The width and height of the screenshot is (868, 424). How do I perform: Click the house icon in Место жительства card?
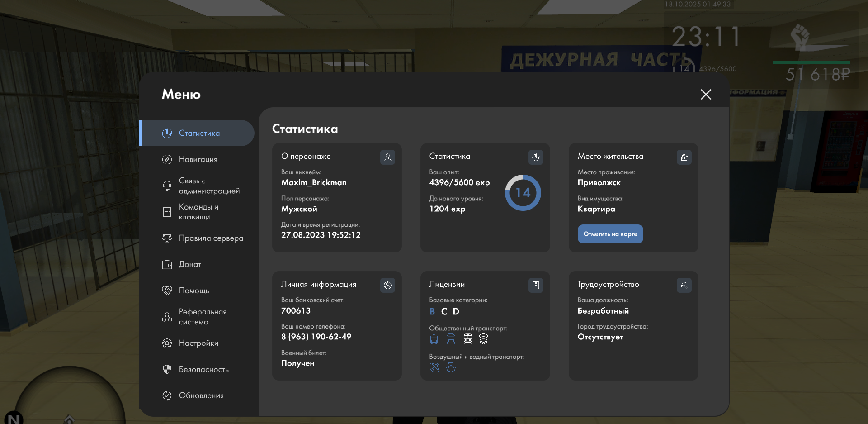tap(684, 157)
